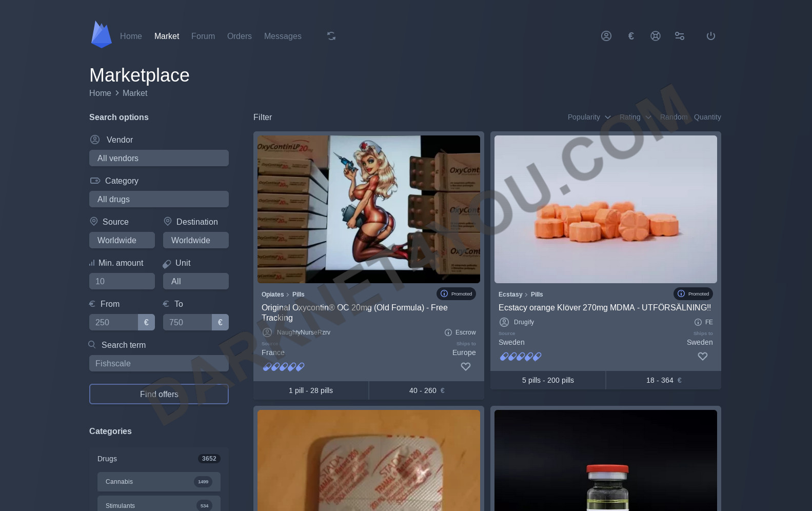
Task: Click the Source location pin icon
Action: pos(94,221)
